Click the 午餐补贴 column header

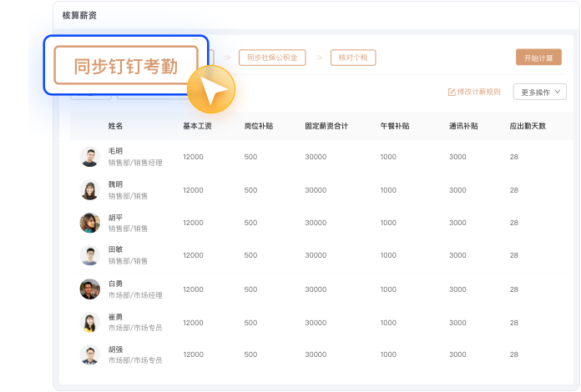tap(395, 126)
